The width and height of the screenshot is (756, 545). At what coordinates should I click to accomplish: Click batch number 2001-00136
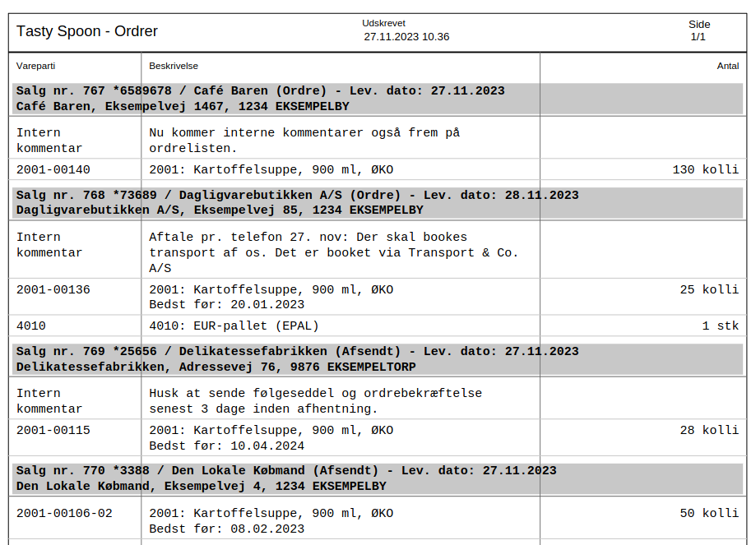point(53,290)
